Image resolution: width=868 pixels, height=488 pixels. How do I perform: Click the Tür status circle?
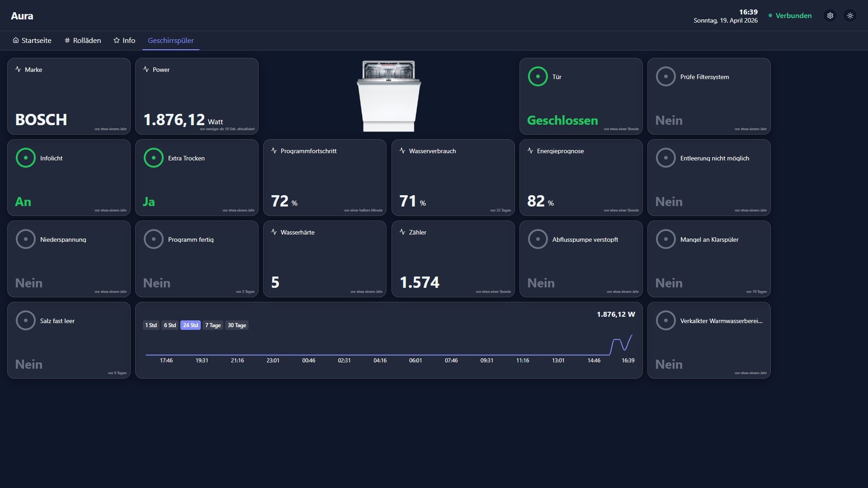(x=538, y=76)
